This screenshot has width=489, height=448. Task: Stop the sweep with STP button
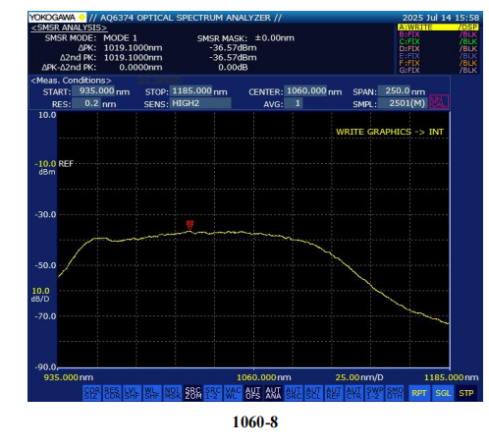466,393
